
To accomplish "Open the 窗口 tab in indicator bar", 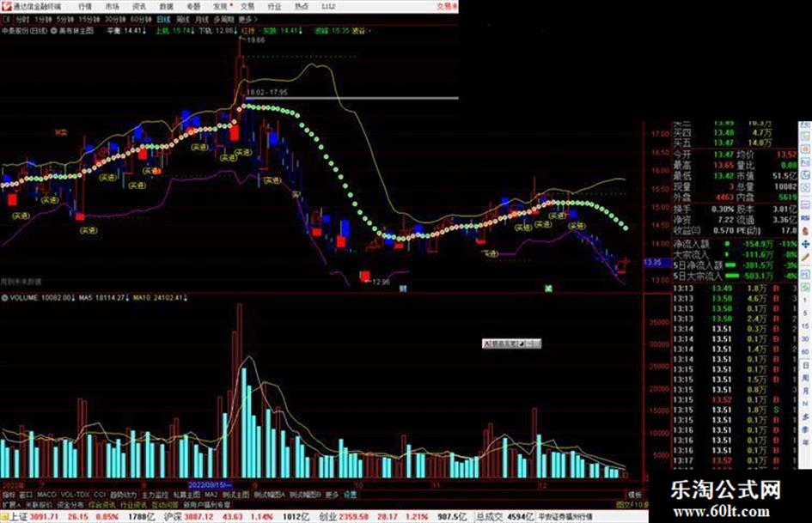I will [26, 495].
